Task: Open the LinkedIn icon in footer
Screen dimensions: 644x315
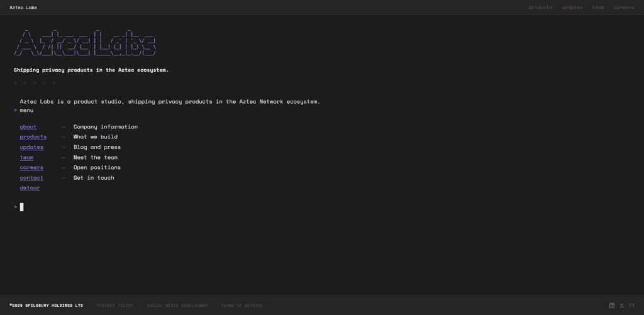Action: [611, 305]
